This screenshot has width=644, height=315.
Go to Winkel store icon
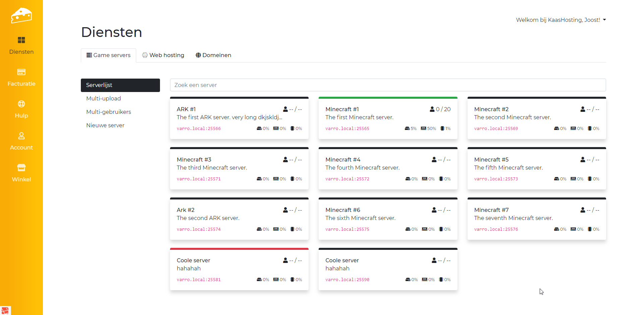coord(21,168)
